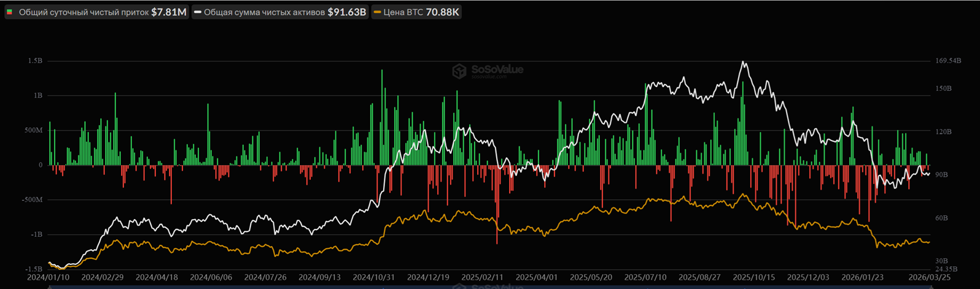Image resolution: width=980 pixels, height=289 pixels.
Task: Toggle the Общая сумма чистых активов series
Action: pyautogui.click(x=280, y=12)
